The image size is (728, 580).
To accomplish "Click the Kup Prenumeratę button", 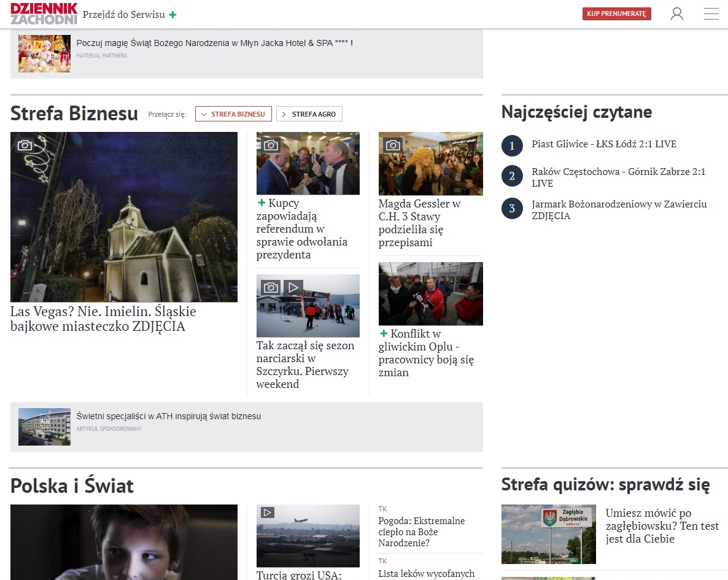I will pyautogui.click(x=616, y=14).
